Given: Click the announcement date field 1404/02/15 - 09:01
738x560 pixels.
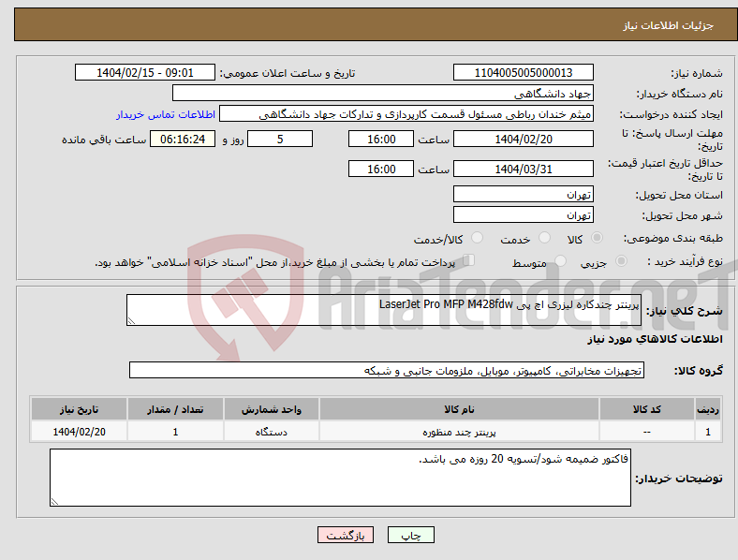Looking at the screenshot, I should click(x=145, y=72).
